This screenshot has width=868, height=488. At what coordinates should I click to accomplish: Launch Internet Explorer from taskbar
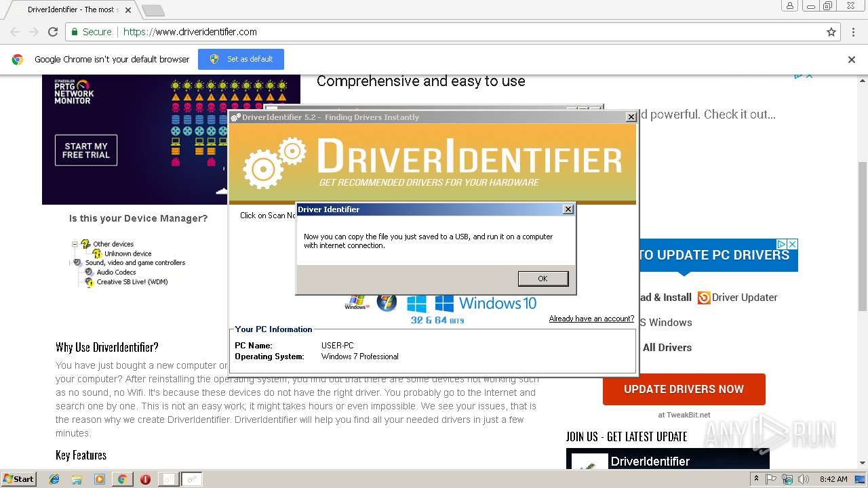coord(54,479)
